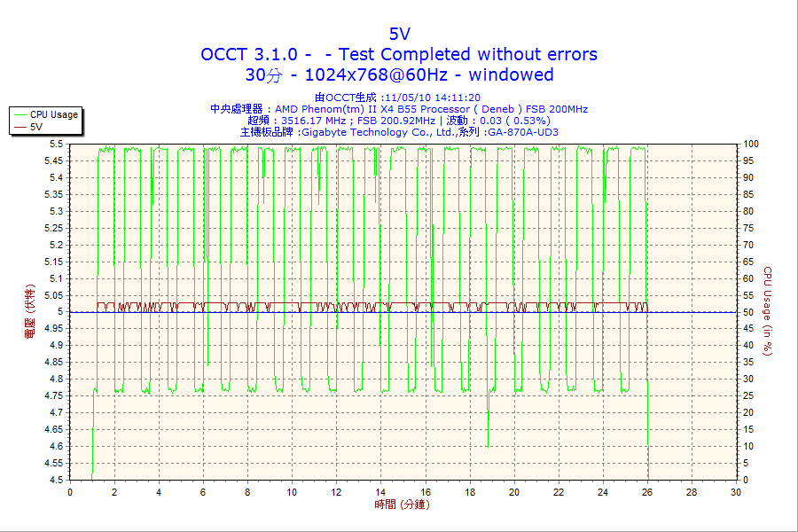
Task: Select the "由OCCT生成 :11/05/10 14:11:20" timestamp line
Action: (x=397, y=98)
